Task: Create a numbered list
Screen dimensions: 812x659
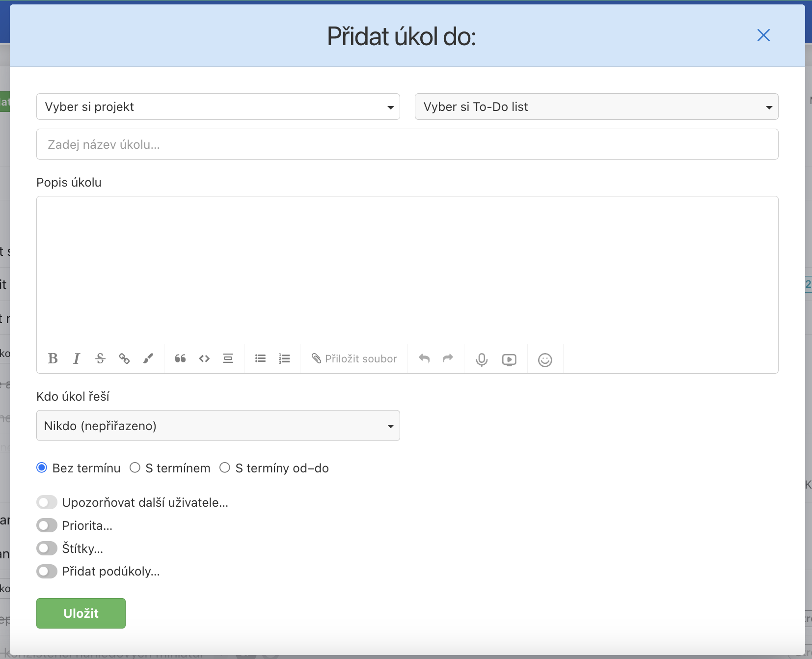Action: (x=284, y=358)
